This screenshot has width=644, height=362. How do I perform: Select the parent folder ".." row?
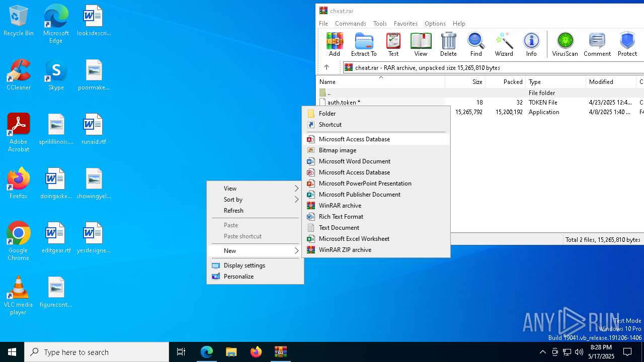coord(480,93)
